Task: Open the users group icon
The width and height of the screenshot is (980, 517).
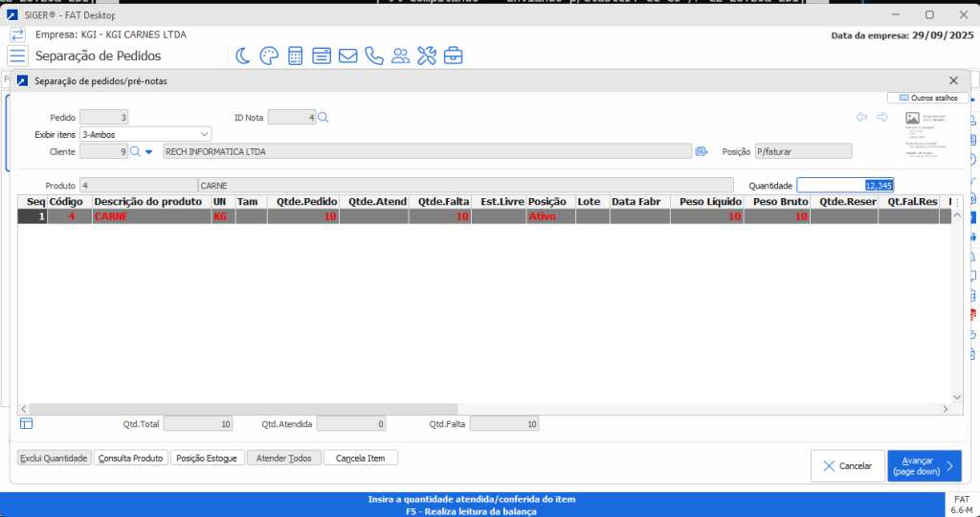Action: pyautogui.click(x=400, y=56)
